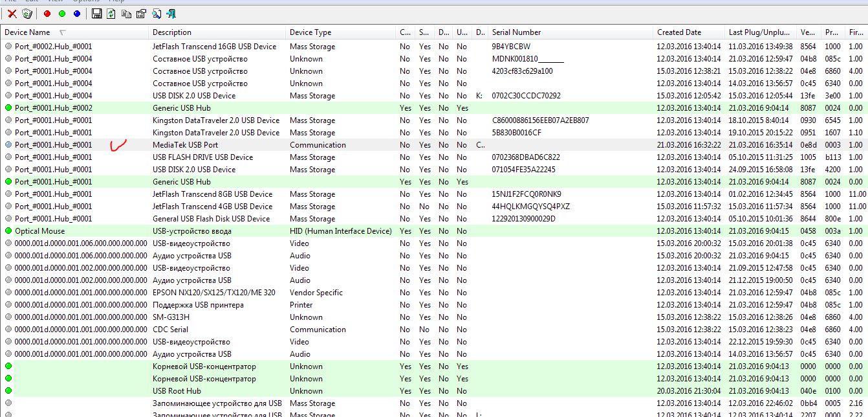The width and height of the screenshot is (868, 417).
Task: Select JetFlash Transcend 16GB USB Device row
Action: tap(214, 47)
